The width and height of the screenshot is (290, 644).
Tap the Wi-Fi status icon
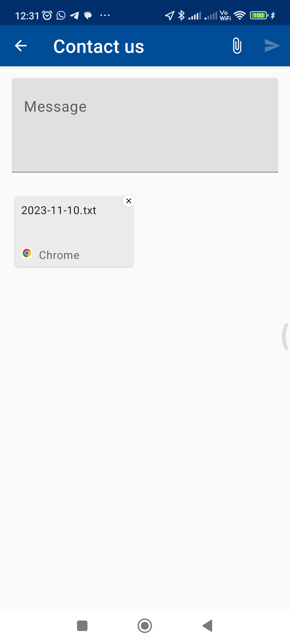[240, 16]
